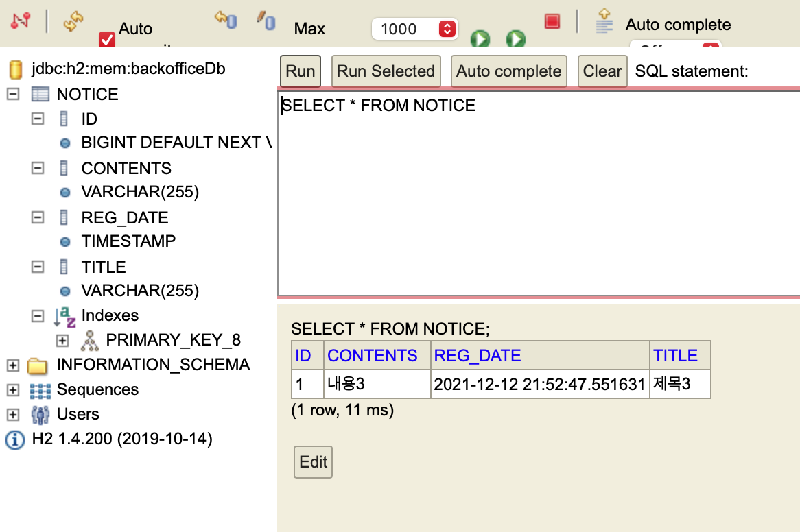Click the Users people icon

[40, 415]
